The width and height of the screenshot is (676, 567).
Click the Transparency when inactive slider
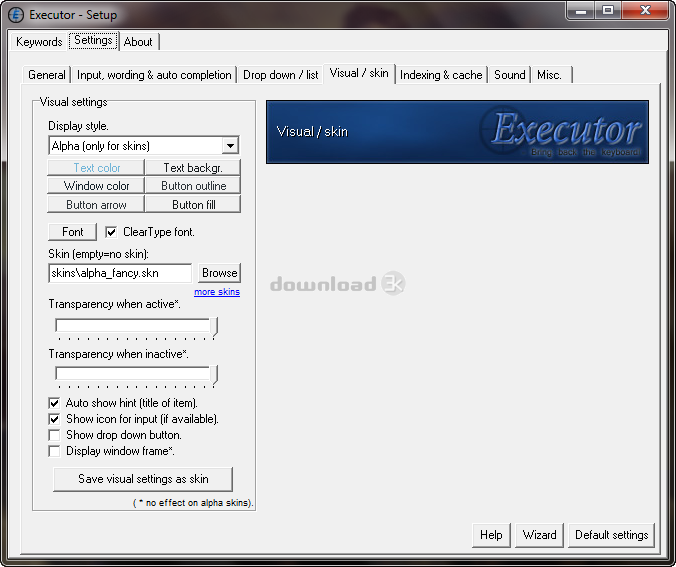(x=136, y=375)
